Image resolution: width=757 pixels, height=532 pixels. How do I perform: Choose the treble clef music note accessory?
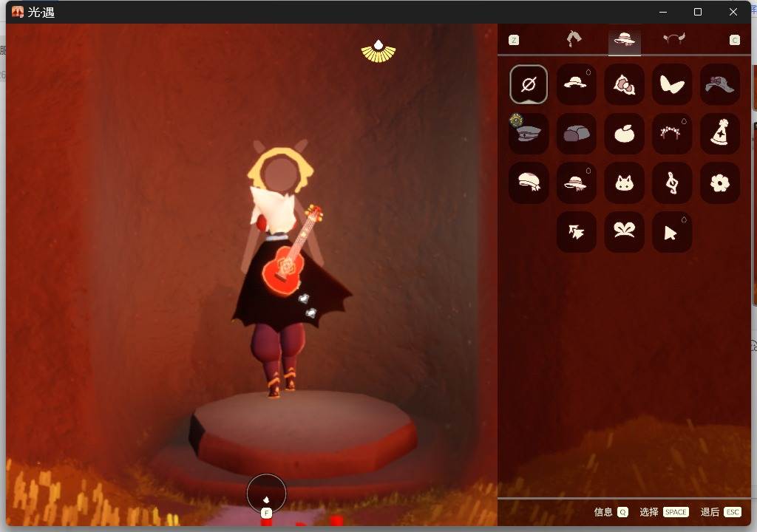click(x=671, y=183)
